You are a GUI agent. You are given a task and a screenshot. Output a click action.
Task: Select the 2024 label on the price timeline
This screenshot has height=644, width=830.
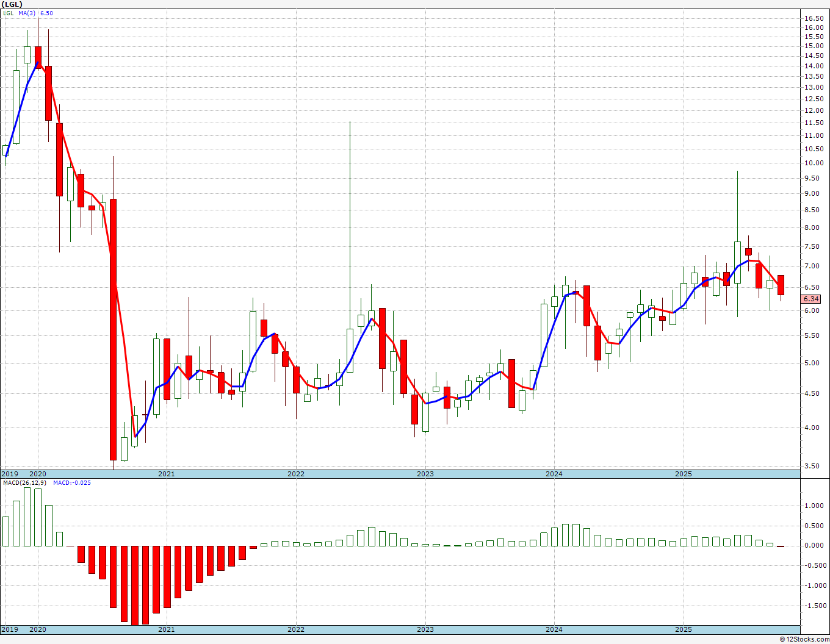[554, 474]
